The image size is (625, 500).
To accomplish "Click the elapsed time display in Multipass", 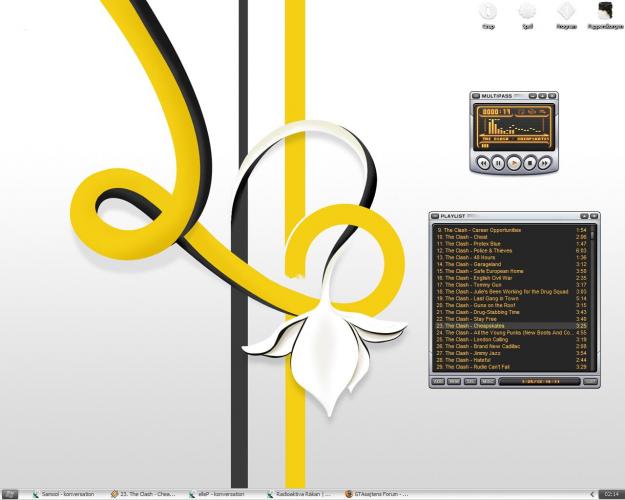I will pos(497,112).
